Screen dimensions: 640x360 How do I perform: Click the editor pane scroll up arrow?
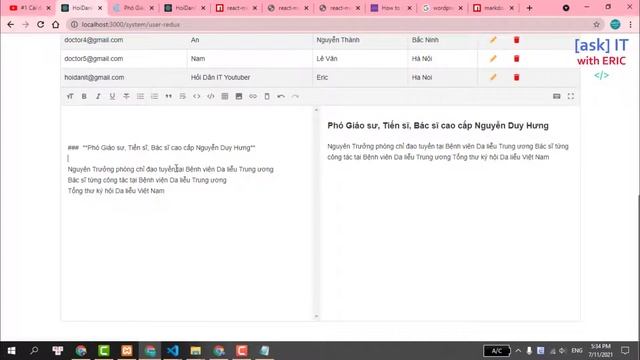click(x=316, y=110)
